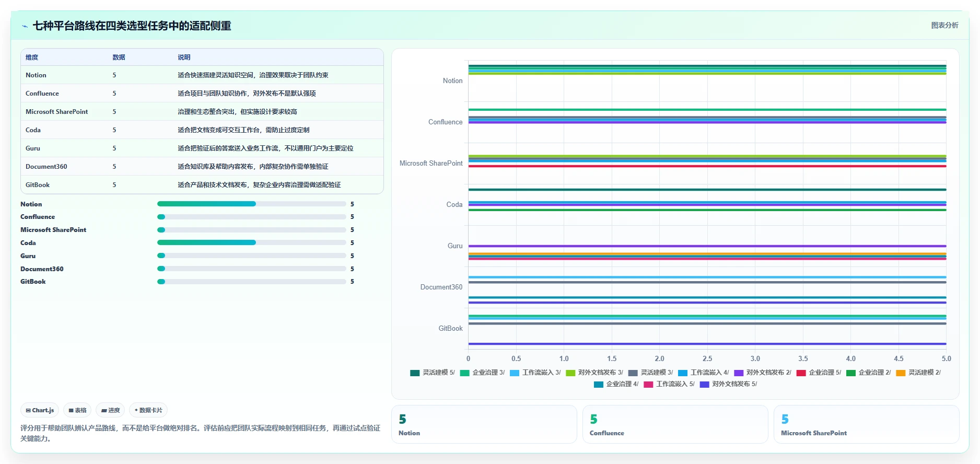The height and width of the screenshot is (464, 980).
Task: Click the wave icon beside the panel title
Action: pyautogui.click(x=25, y=26)
